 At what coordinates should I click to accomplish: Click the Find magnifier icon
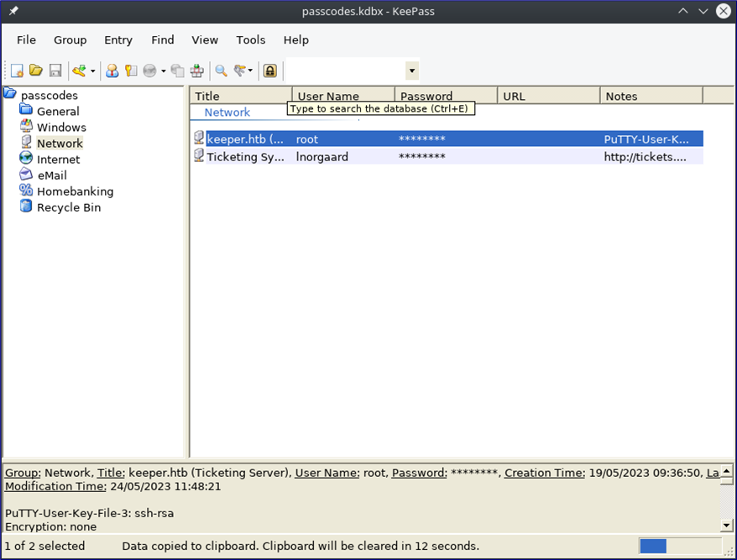coord(221,71)
